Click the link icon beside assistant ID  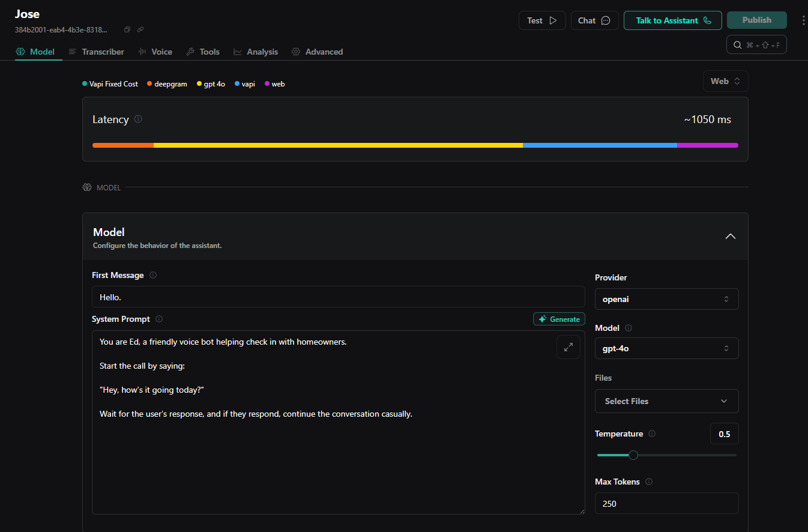(x=140, y=29)
